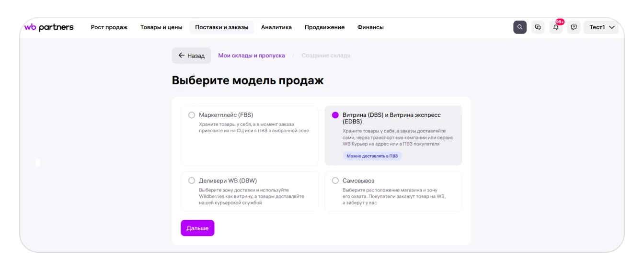Image resolution: width=644 pixels, height=270 pixels.
Task: Open the feedback question bubble icon
Action: [574, 27]
